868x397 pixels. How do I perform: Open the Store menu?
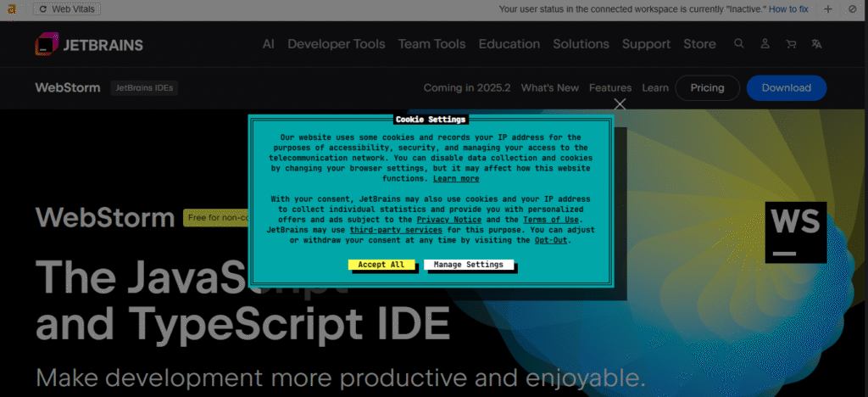(699, 44)
